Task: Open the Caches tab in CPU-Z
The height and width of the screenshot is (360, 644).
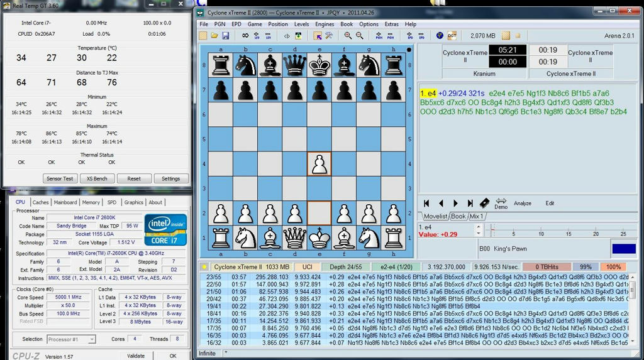Action: pos(41,202)
